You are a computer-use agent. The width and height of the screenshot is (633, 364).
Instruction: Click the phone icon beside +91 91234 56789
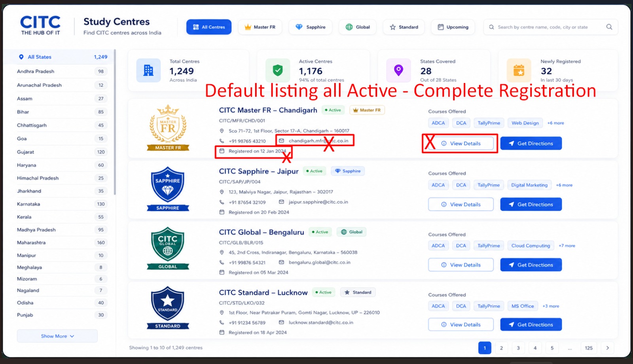pos(222,322)
